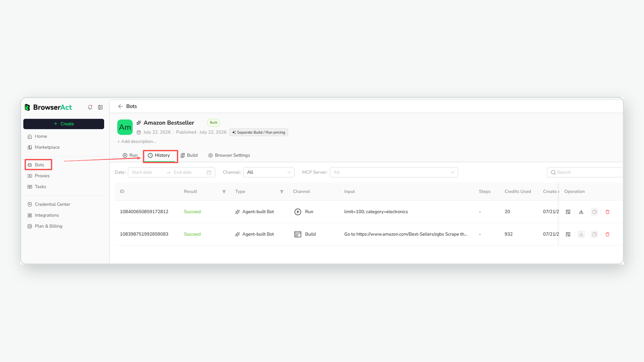Click the End date field
The image size is (644, 362).
(187, 172)
